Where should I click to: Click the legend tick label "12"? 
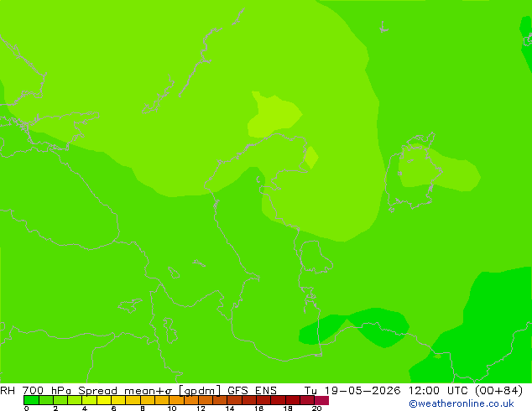pos(201,408)
